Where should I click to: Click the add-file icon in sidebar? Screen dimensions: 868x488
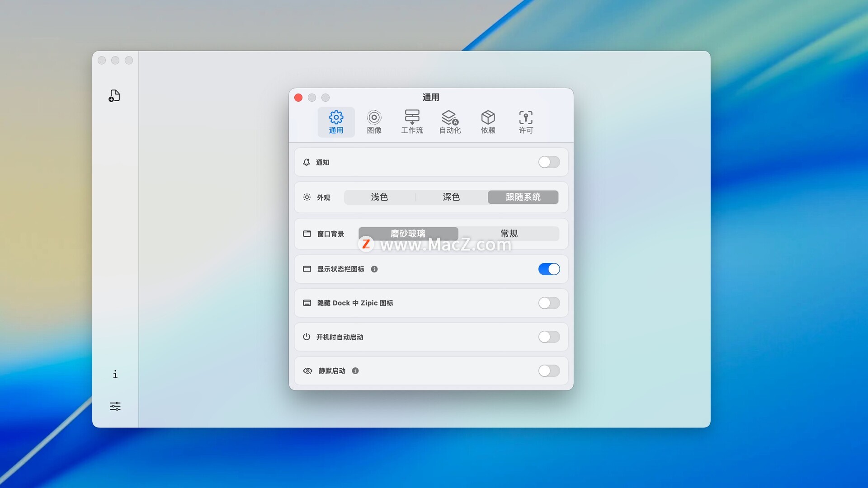point(114,96)
